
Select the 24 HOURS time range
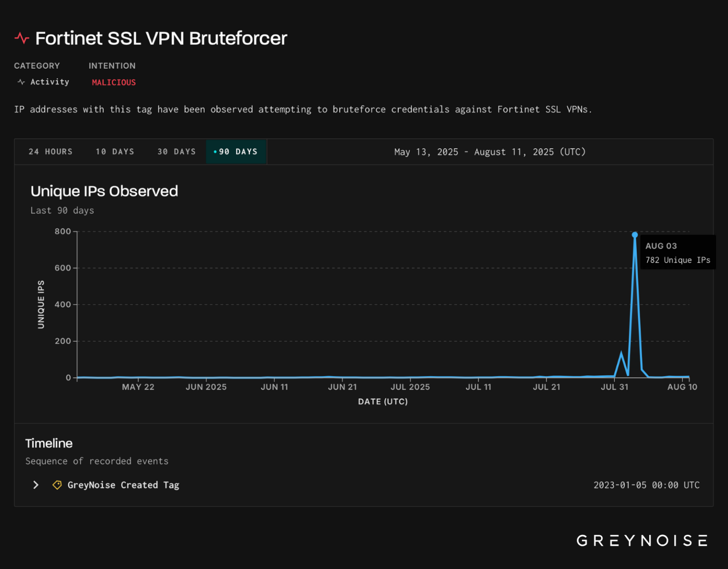[x=51, y=152]
